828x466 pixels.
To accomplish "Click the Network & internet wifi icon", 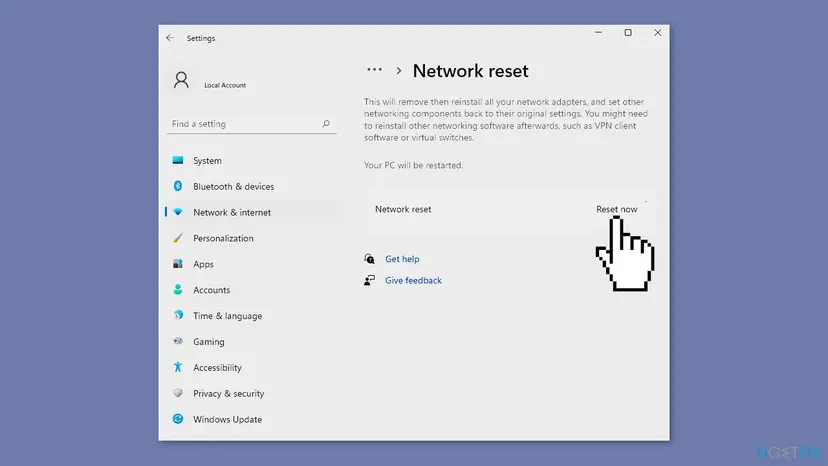I will click(178, 212).
